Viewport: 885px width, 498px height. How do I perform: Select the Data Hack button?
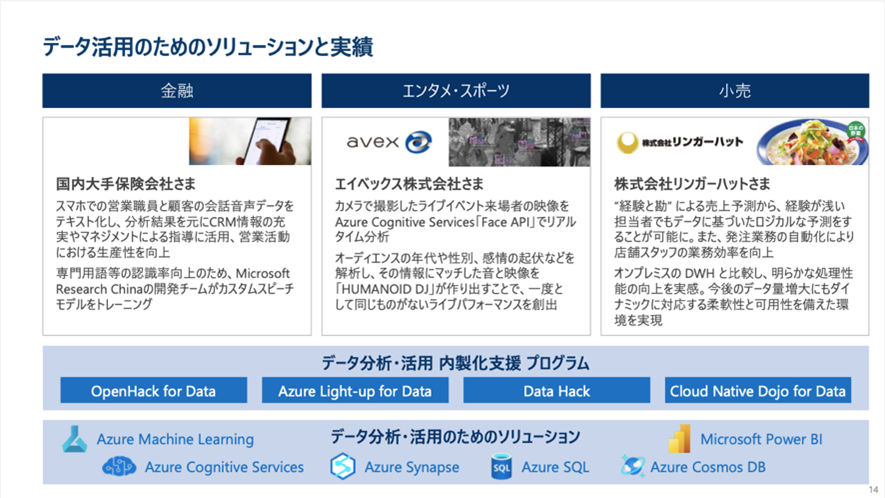(557, 391)
